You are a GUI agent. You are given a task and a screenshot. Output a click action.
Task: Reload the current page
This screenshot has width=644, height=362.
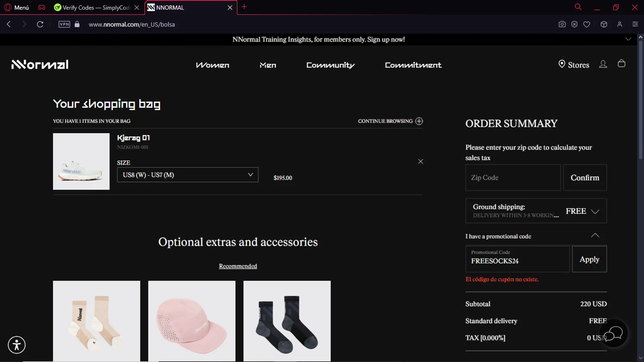coord(40,24)
